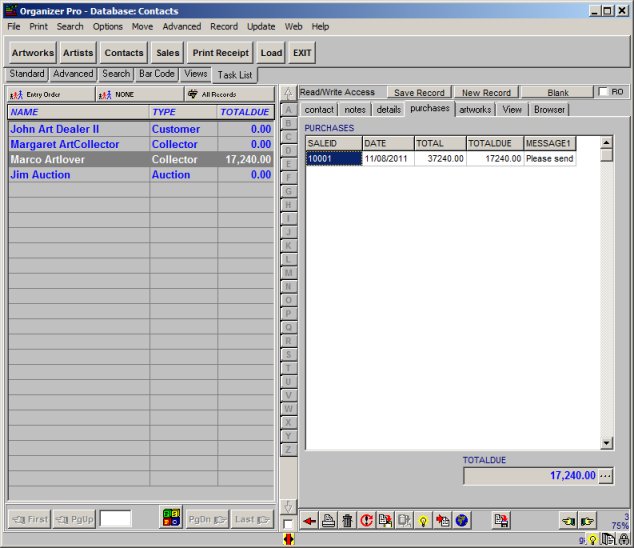The width and height of the screenshot is (634, 548).
Task: Click the red circular refresh icon
Action: pos(366,521)
